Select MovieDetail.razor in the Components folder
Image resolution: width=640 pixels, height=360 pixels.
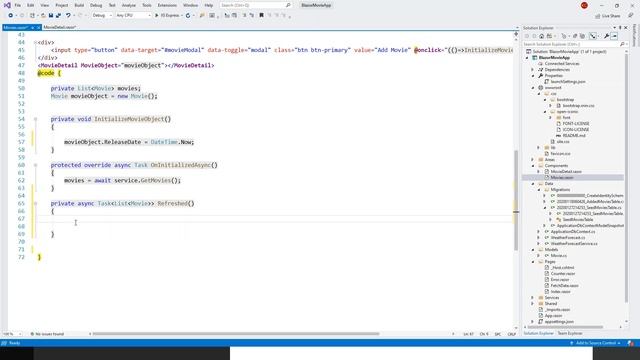566,172
